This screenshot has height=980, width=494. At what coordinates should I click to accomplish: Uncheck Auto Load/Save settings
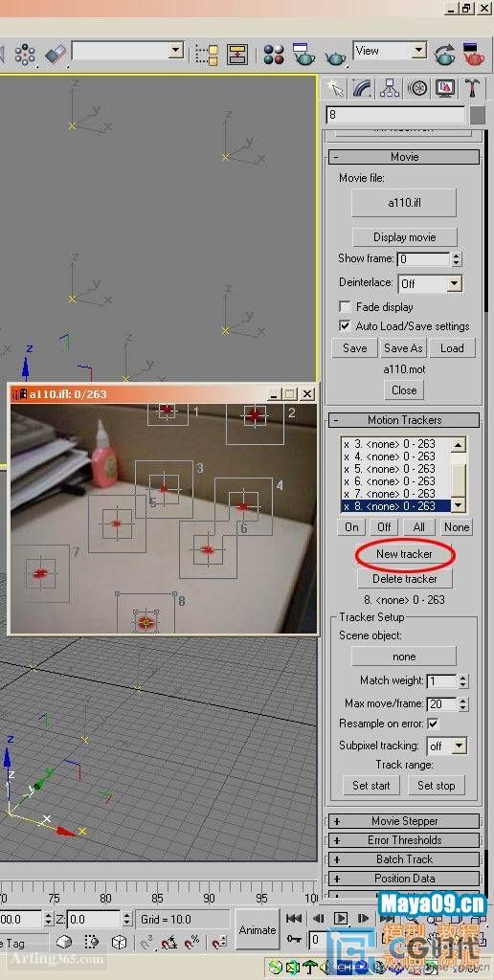(x=345, y=325)
